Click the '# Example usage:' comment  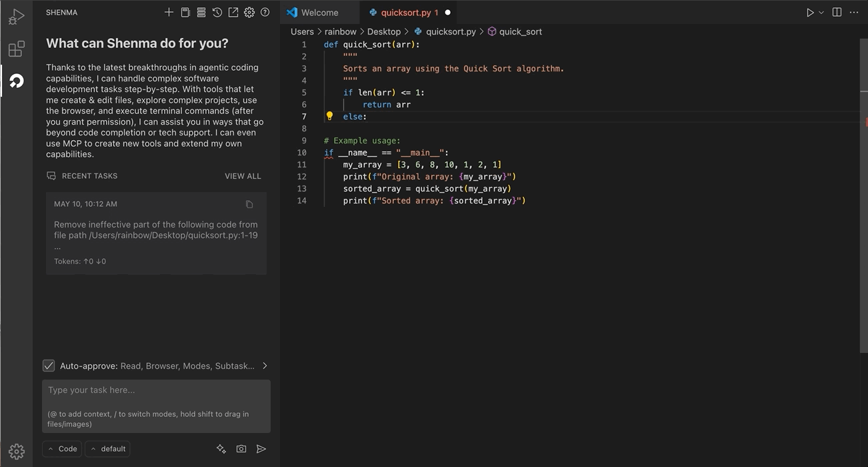(x=362, y=141)
